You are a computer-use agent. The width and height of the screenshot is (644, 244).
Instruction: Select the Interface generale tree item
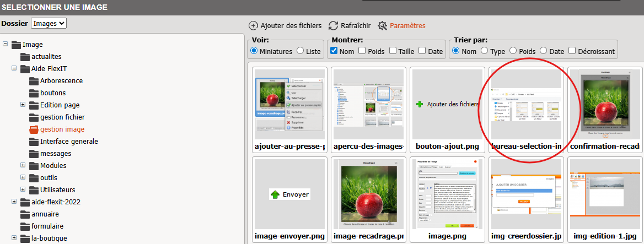pyautogui.click(x=68, y=142)
